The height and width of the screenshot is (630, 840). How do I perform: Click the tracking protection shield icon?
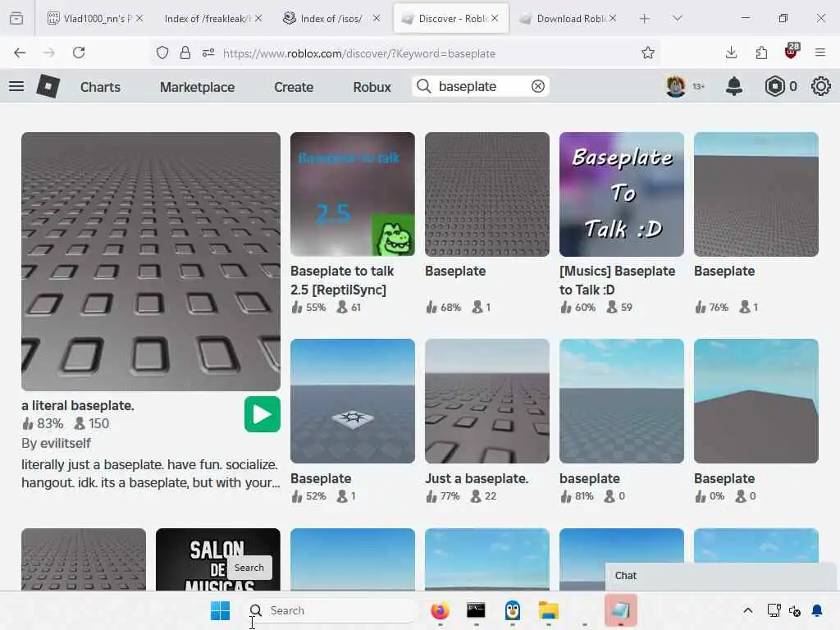click(162, 52)
